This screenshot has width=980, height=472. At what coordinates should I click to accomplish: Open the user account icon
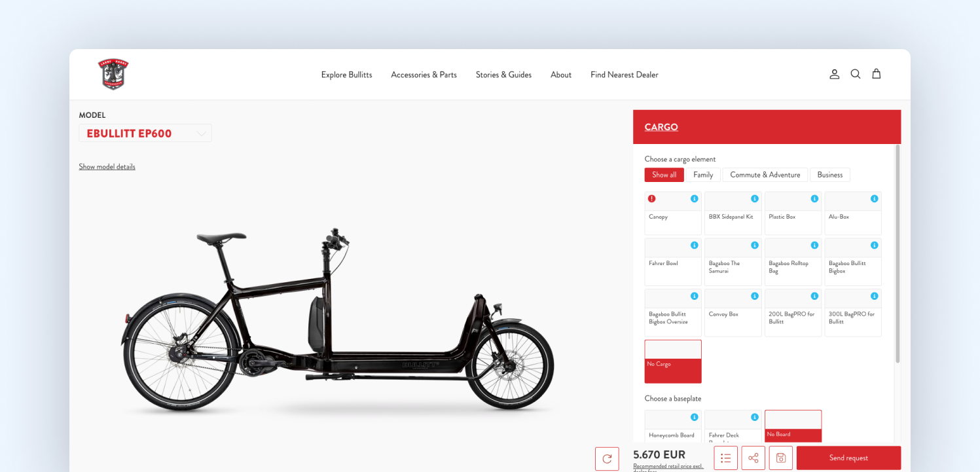click(834, 74)
